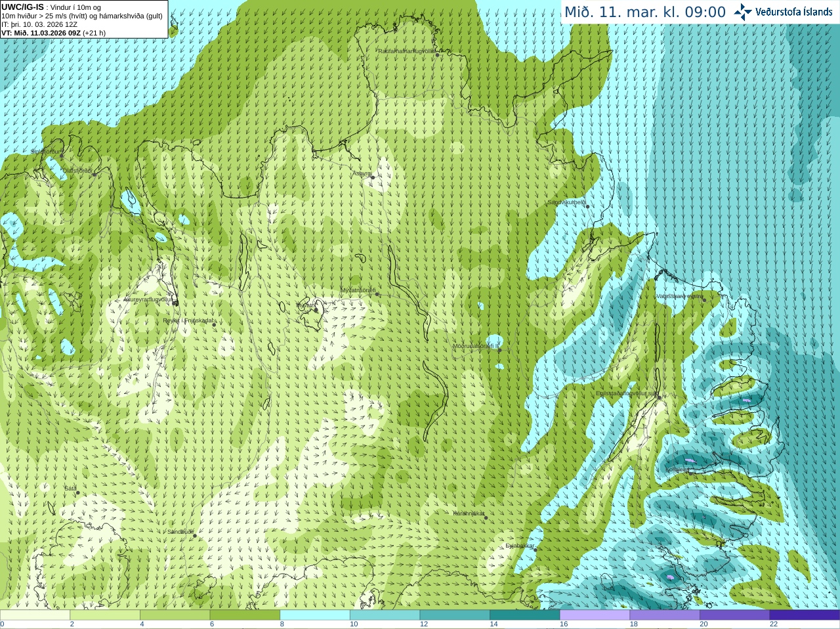840x629 pixels.
Task: Select the Ásbyrgi station dot
Action: (373, 177)
